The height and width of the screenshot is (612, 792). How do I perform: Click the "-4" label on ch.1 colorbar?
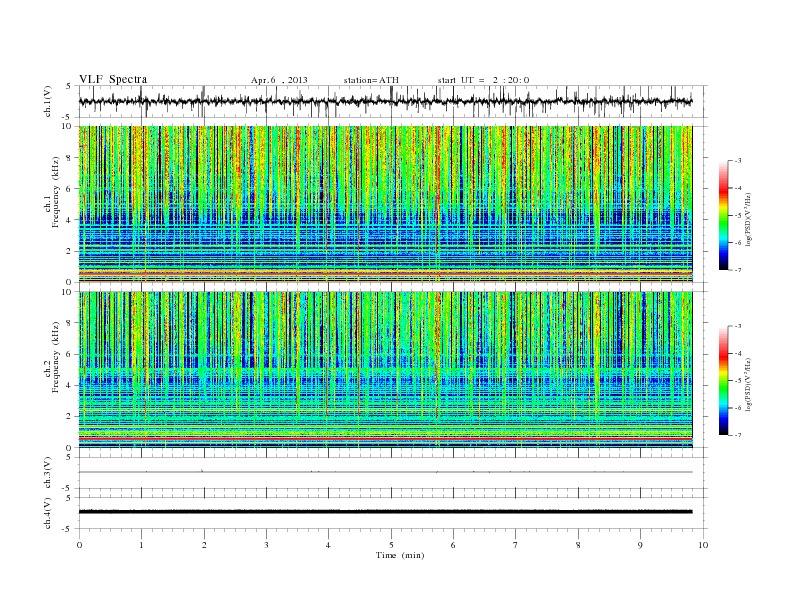738,188
